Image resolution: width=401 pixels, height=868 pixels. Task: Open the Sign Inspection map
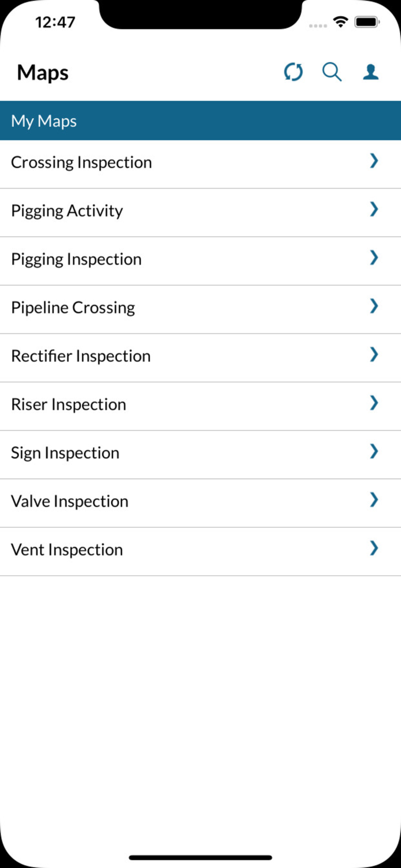[65, 453]
